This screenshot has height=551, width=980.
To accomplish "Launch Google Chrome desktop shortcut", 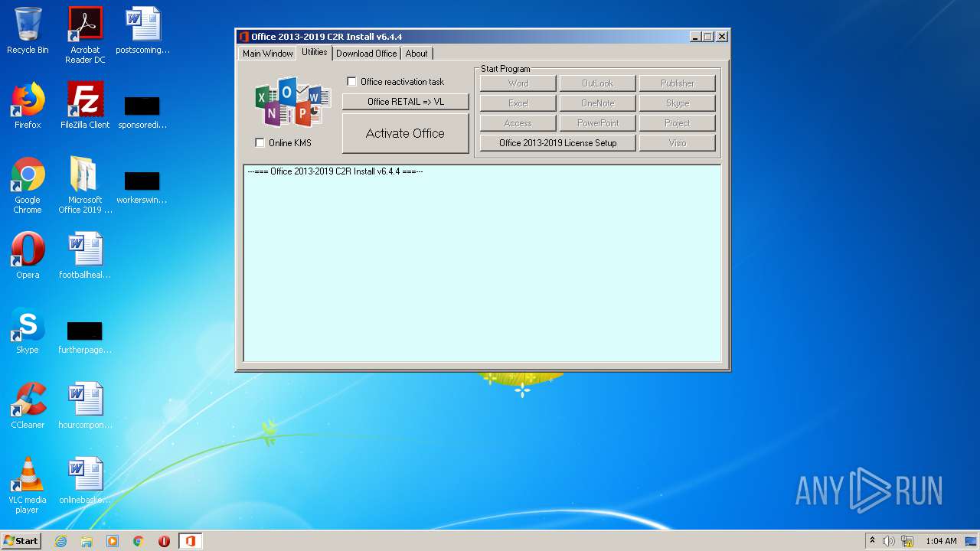I will coord(28,186).
